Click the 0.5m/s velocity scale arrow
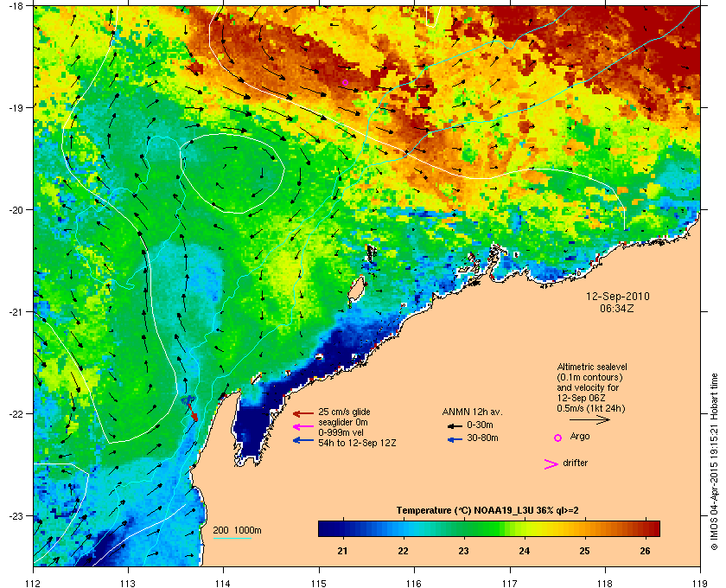Viewport: 726px width, 588px height. tap(589, 420)
